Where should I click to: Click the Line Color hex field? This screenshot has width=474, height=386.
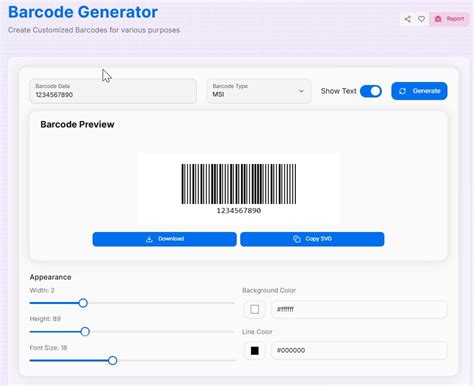point(359,351)
